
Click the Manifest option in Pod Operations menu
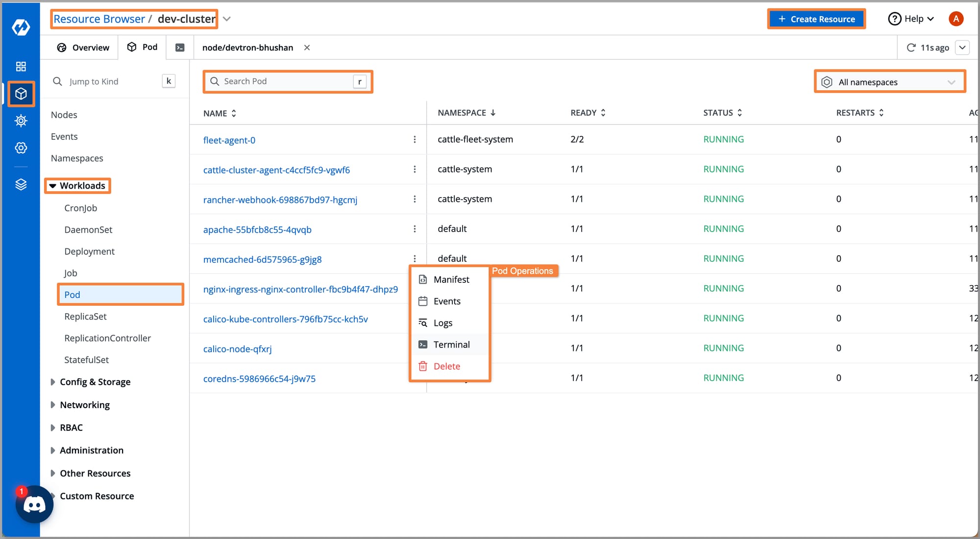pos(450,279)
